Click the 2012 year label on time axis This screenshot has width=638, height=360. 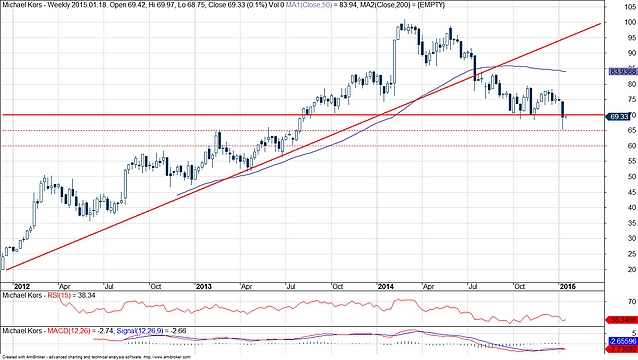point(22,286)
